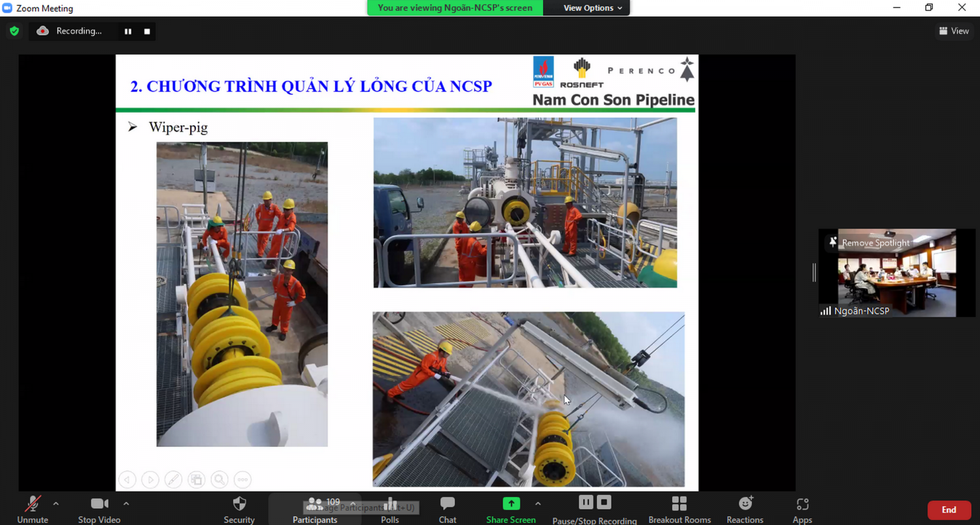
Task: Click the green Share Screen icon
Action: [511, 503]
